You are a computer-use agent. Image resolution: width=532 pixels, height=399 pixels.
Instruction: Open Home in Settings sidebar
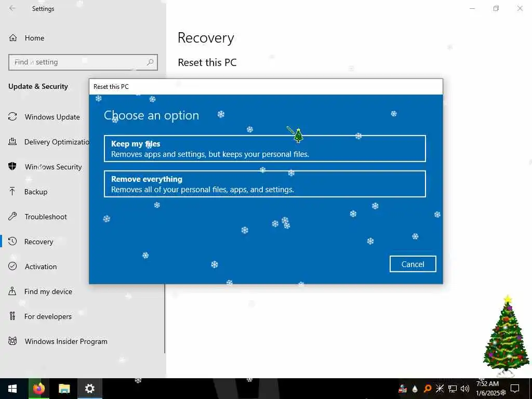pos(83,37)
